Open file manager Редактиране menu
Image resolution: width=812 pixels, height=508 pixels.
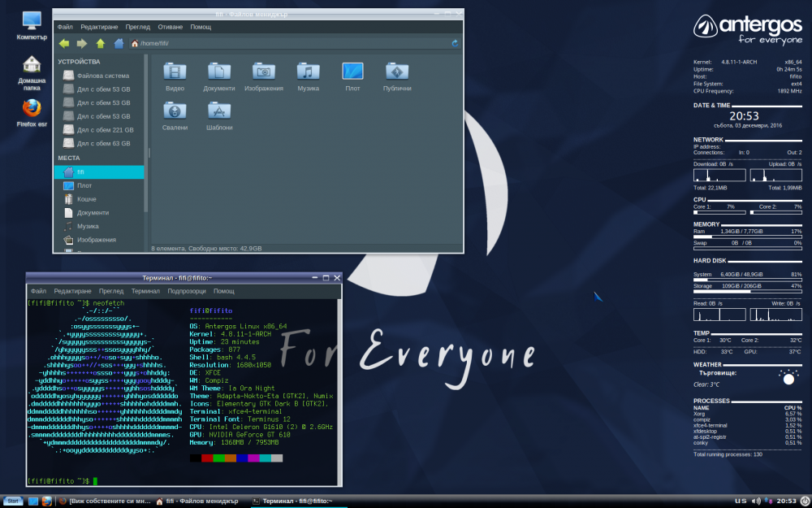[x=99, y=27]
